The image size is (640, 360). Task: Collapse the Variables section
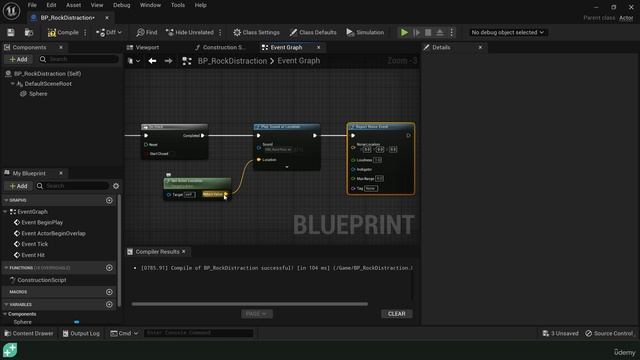pos(6,304)
